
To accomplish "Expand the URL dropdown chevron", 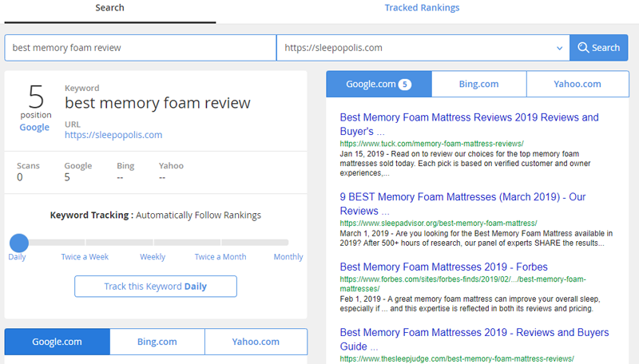I will pyautogui.click(x=560, y=48).
